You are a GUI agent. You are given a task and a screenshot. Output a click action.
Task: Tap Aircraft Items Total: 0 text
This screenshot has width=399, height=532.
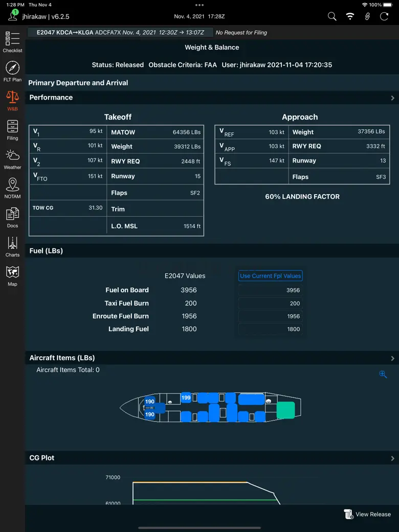[68, 370]
